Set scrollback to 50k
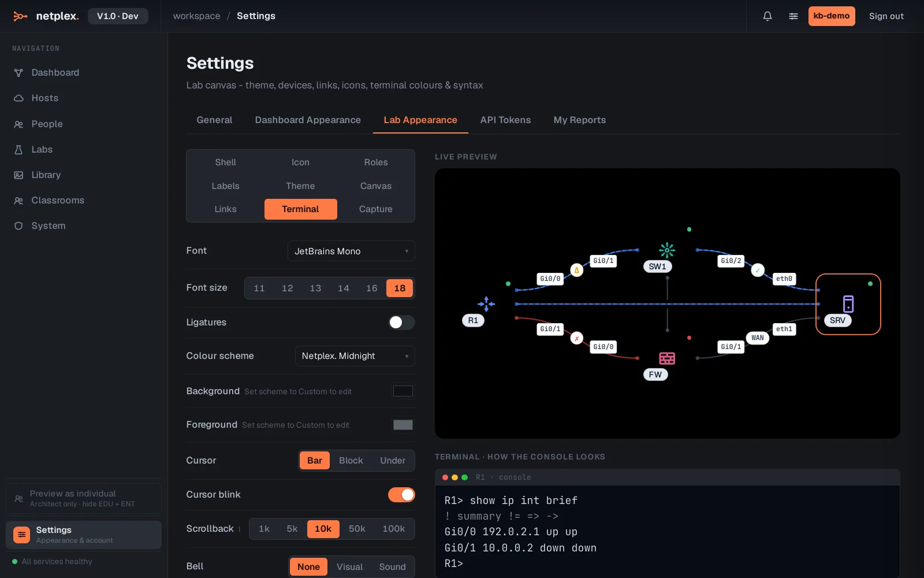This screenshot has height=578, width=924. 357,529
